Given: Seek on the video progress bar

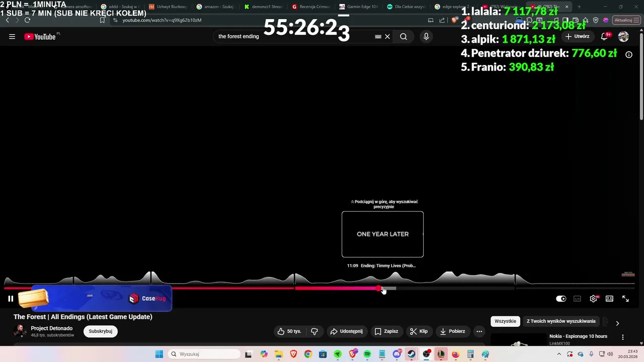Looking at the screenshot, I should coord(319,288).
